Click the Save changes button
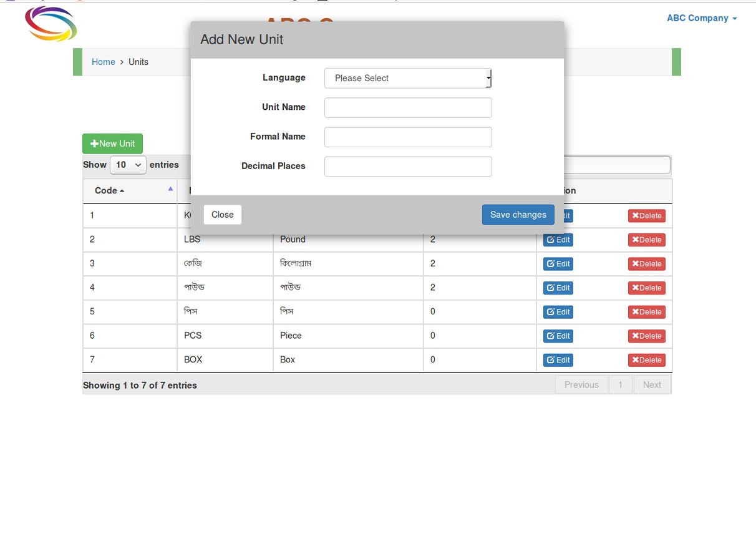This screenshot has width=756, height=546. 518,215
